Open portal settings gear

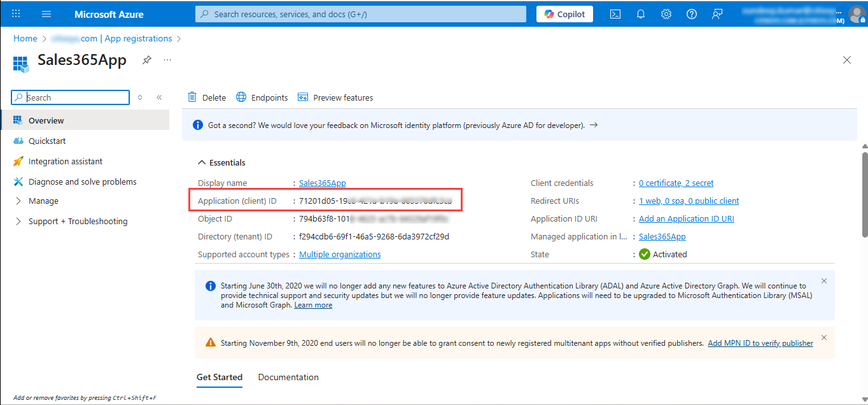click(666, 14)
